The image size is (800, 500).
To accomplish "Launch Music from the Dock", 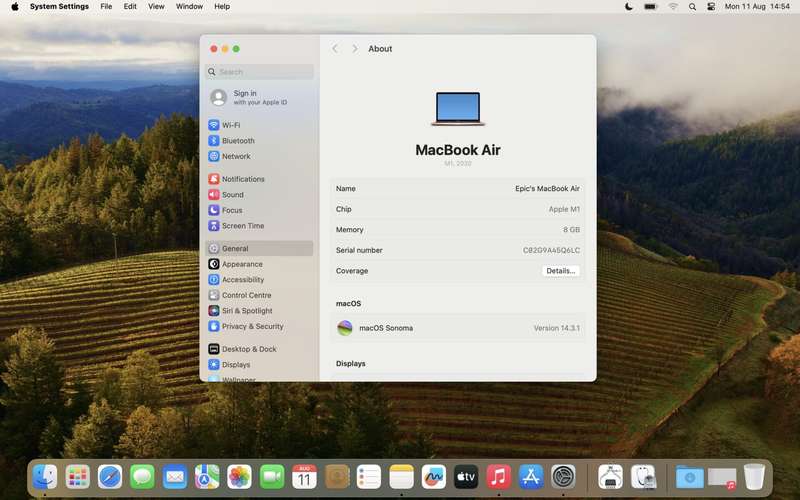I will click(498, 477).
